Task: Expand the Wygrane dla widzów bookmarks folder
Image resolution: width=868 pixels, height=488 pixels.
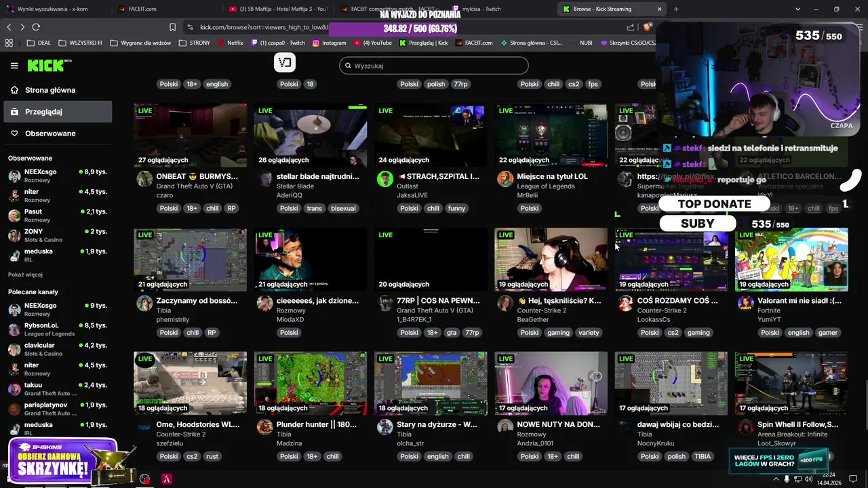Action: [140, 43]
